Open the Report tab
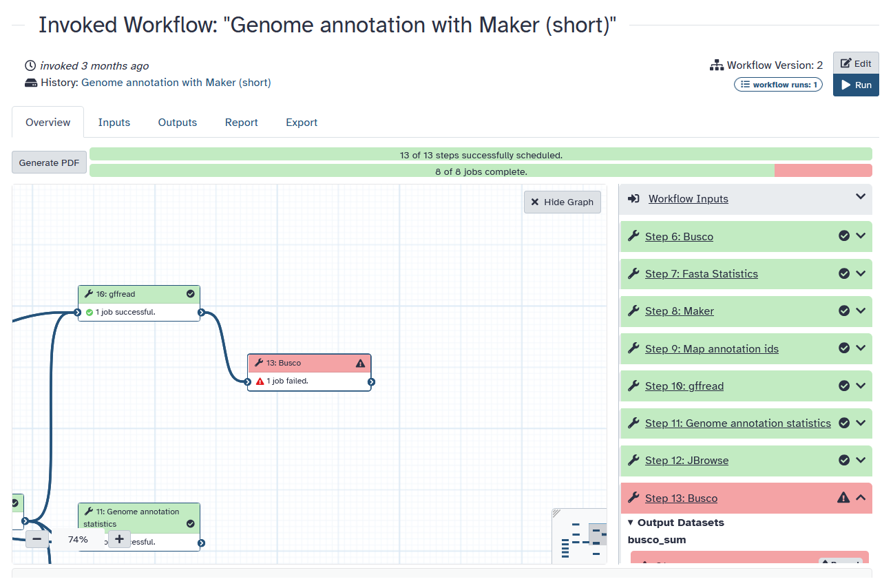Viewport: 893px width, 588px height. tap(241, 123)
